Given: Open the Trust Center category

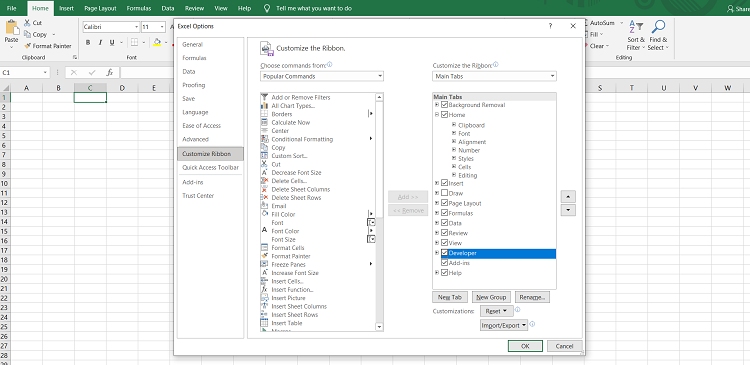Looking at the screenshot, I should pyautogui.click(x=210, y=196).
